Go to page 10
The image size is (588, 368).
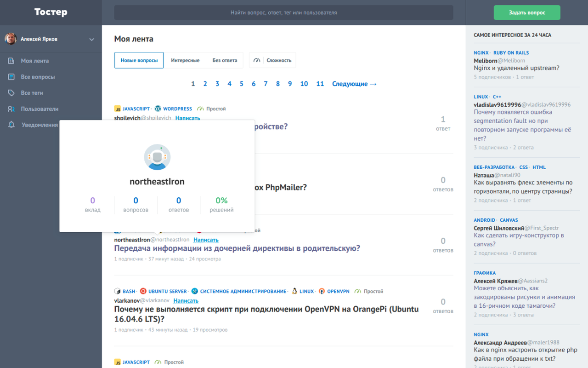coord(304,84)
